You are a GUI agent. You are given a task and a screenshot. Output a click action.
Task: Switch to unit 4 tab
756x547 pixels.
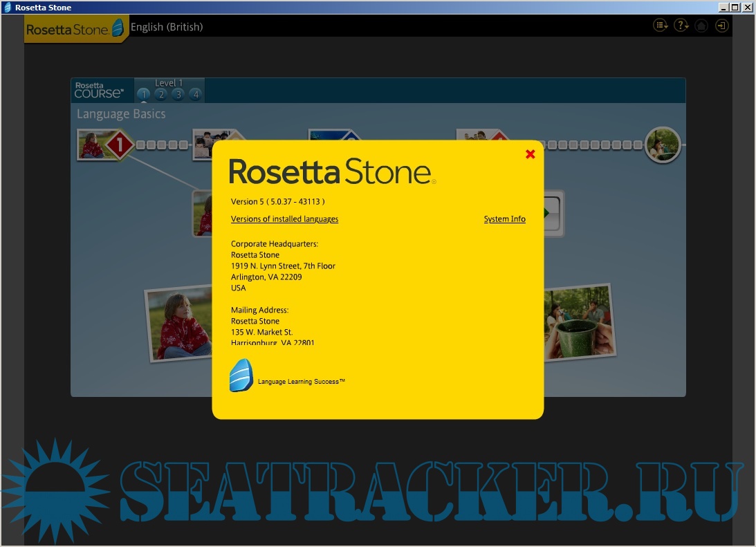(x=195, y=95)
